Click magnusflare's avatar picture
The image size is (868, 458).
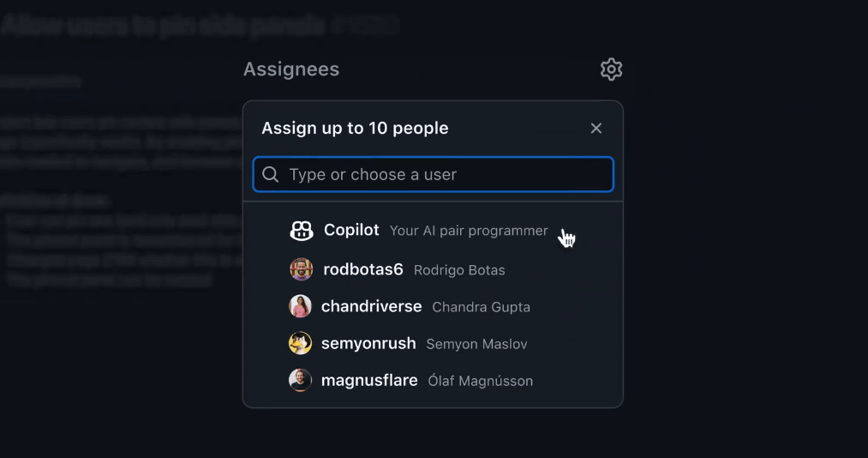point(300,380)
